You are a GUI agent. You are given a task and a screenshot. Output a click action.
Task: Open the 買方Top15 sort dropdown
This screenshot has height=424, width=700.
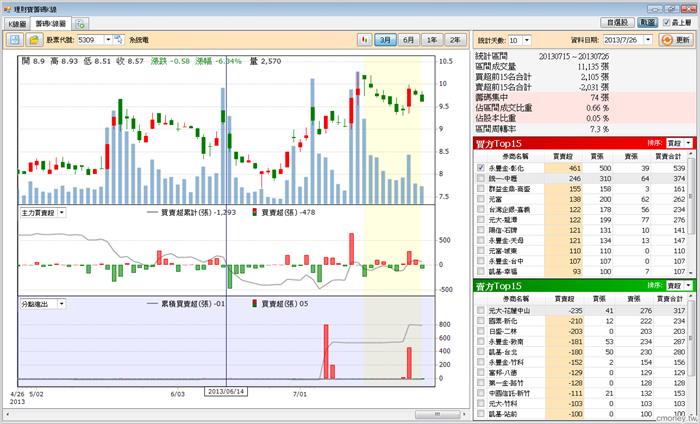pos(688,143)
